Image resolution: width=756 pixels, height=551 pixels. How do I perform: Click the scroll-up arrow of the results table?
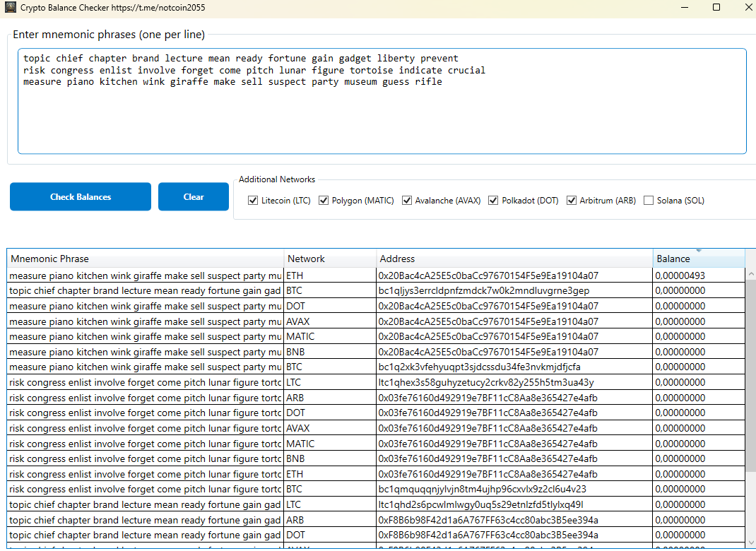(750, 275)
